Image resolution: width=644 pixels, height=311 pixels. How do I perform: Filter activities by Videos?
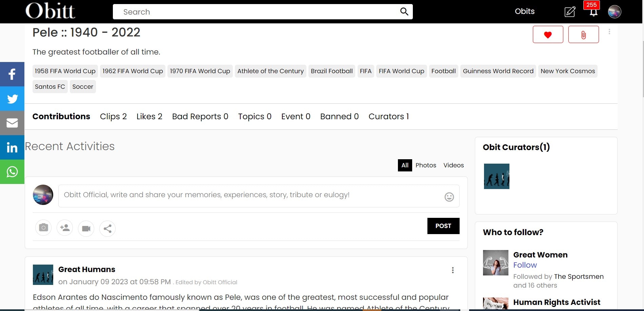point(454,165)
